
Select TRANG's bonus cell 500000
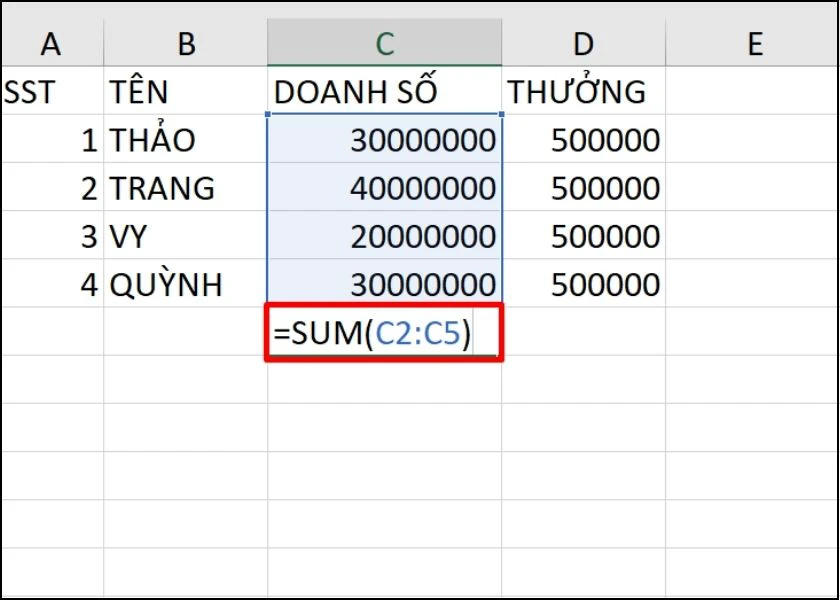click(583, 187)
